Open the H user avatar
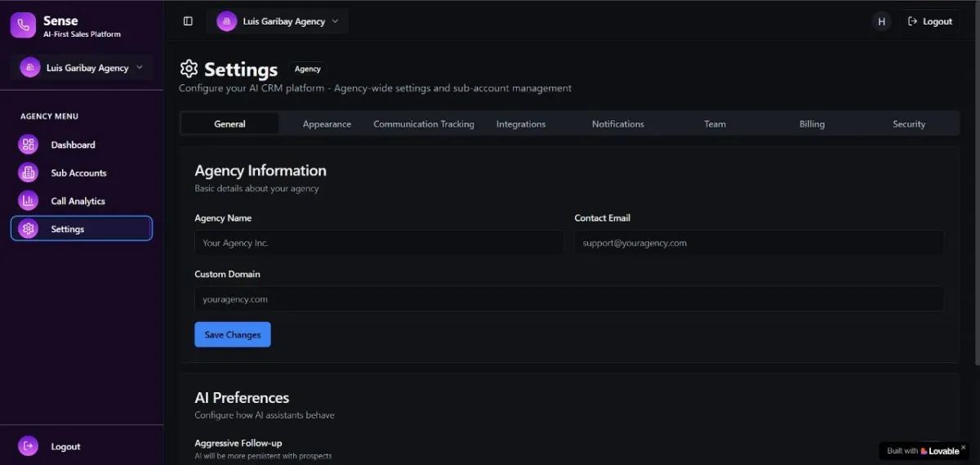The image size is (980, 465). [x=881, y=22]
